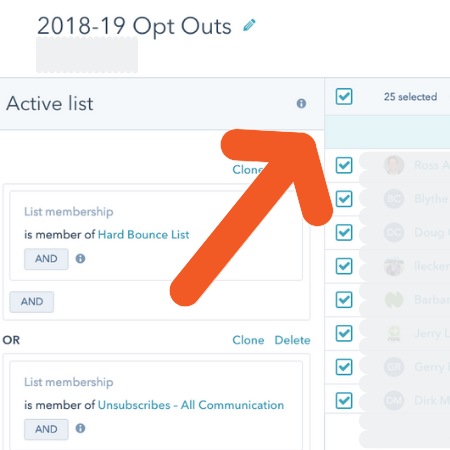
Task: Clone the second filter group
Action: click(248, 340)
